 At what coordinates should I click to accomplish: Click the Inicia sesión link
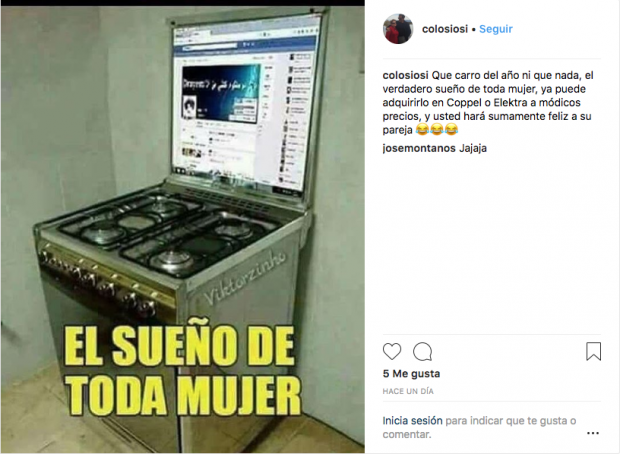coord(412,420)
